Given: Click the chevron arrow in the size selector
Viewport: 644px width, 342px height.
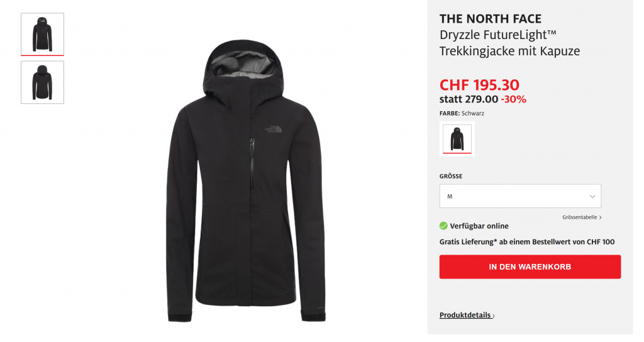Looking at the screenshot, I should (592, 196).
